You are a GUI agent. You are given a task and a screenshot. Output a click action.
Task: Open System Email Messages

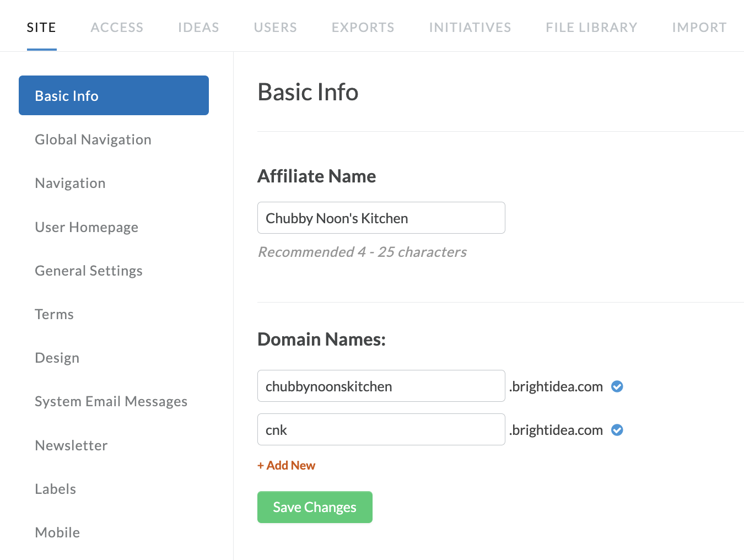click(x=111, y=401)
